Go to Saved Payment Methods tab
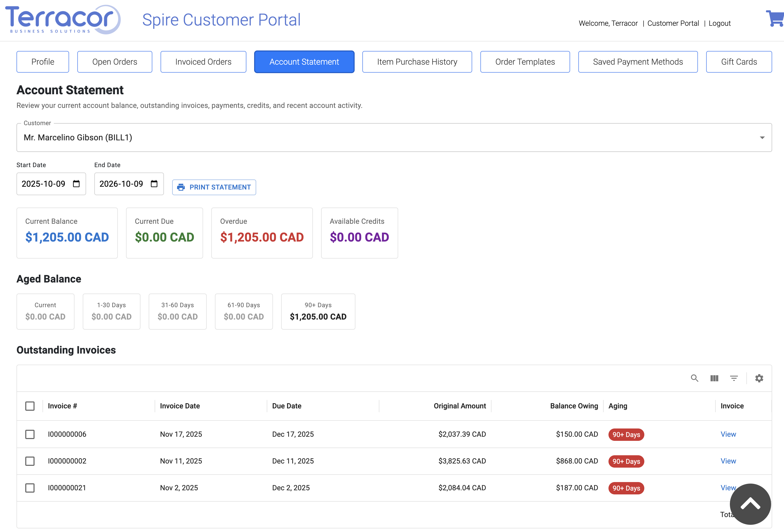This screenshot has height=532, width=784. pos(638,62)
